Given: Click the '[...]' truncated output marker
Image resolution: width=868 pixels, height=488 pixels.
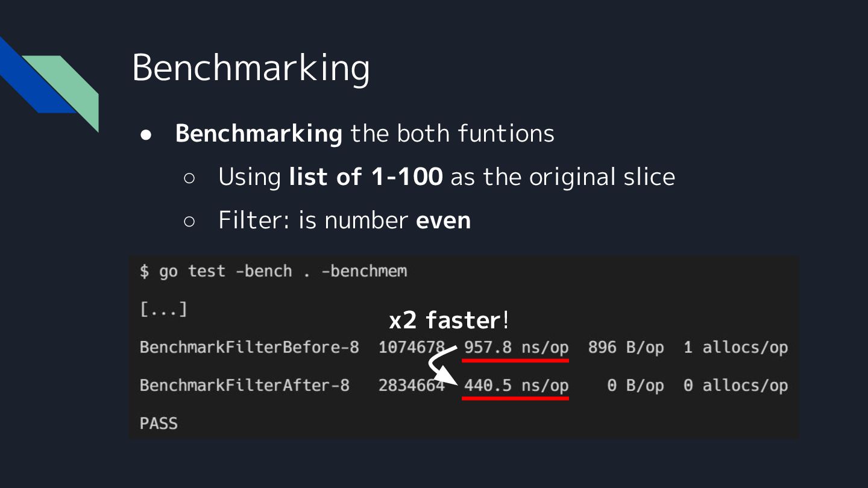Looking at the screenshot, I should (163, 310).
